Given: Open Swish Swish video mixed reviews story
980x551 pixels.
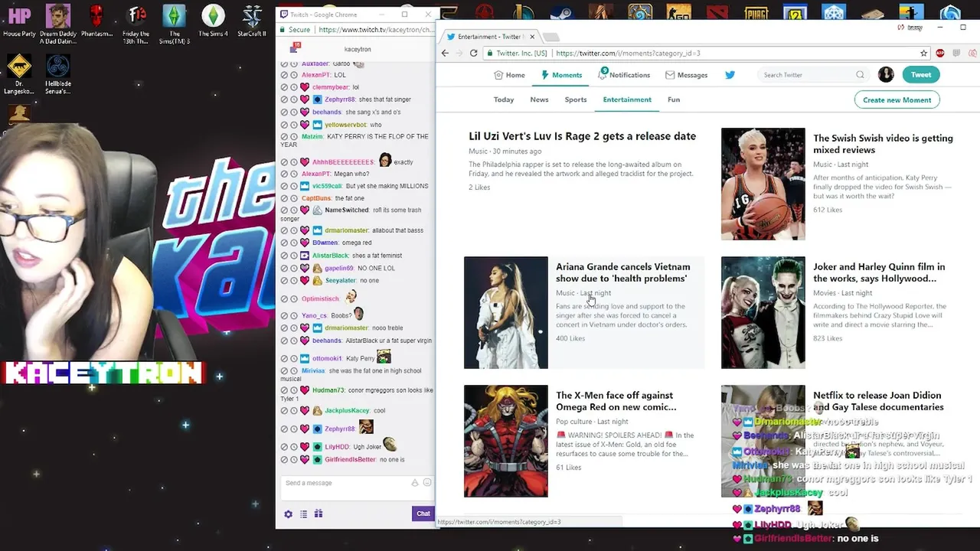Looking at the screenshot, I should click(883, 144).
